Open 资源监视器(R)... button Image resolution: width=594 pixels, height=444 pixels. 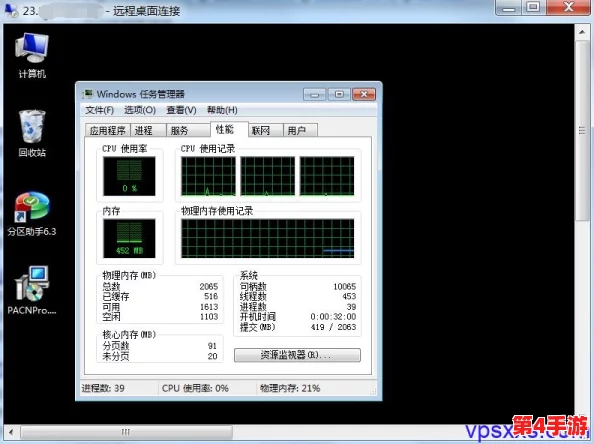coord(297,355)
